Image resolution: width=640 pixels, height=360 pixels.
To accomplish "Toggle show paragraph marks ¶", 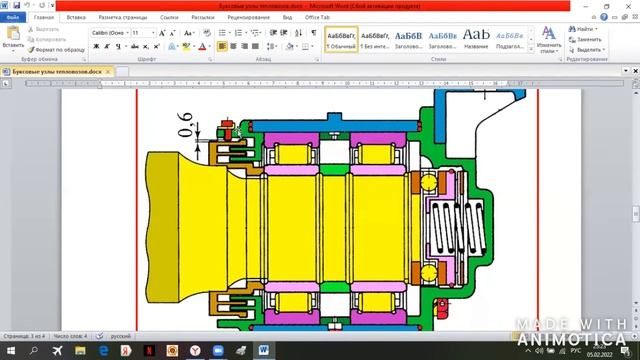I will 313,33.
